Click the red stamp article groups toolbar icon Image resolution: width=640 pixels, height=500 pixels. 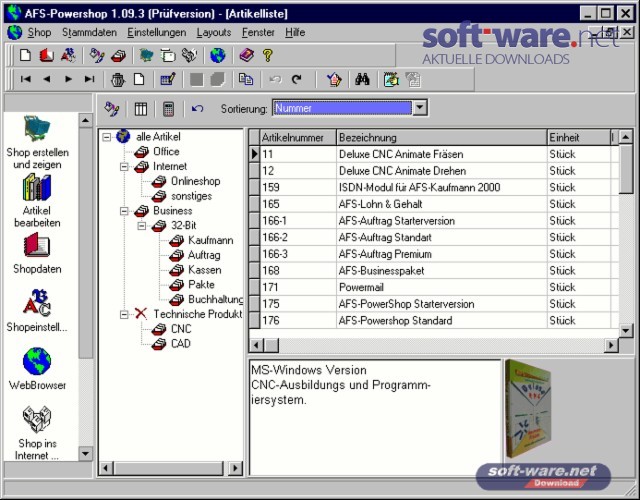point(118,56)
